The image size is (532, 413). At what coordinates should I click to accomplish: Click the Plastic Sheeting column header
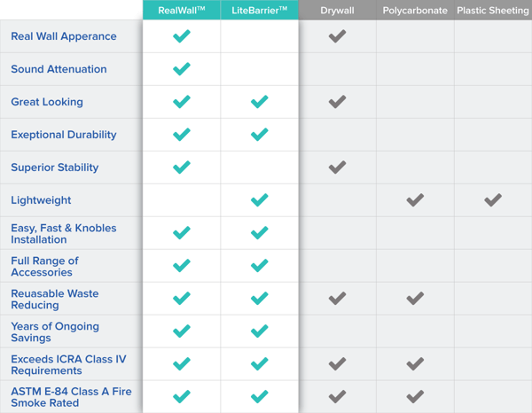(x=493, y=11)
